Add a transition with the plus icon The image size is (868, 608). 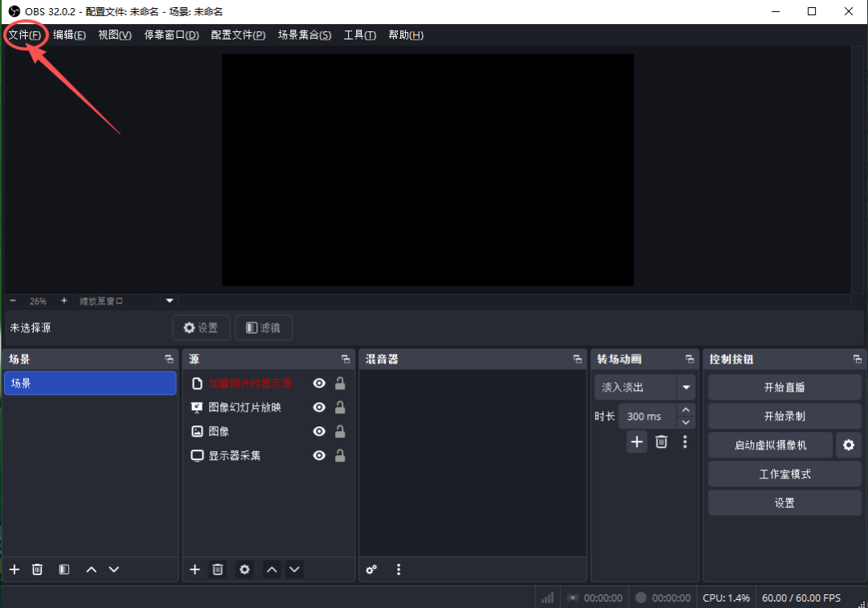(x=637, y=442)
